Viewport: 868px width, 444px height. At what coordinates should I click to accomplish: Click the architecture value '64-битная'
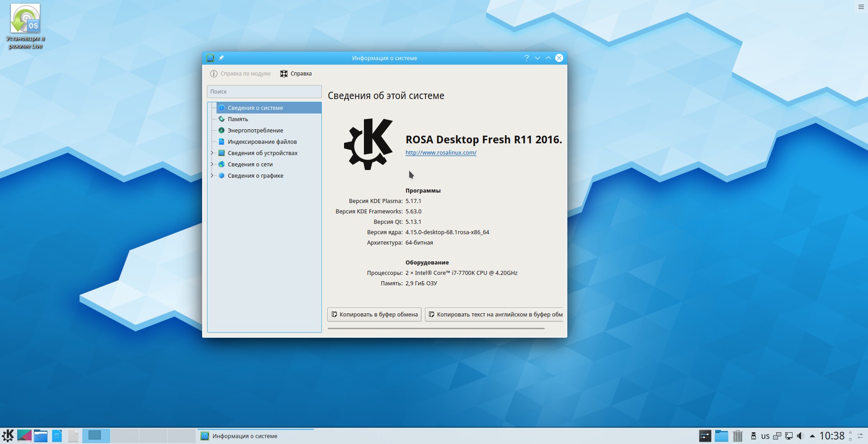pyautogui.click(x=419, y=243)
